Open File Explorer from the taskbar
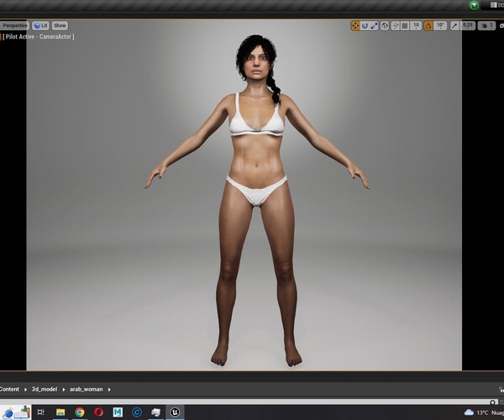This screenshot has width=504, height=420. tap(60, 412)
